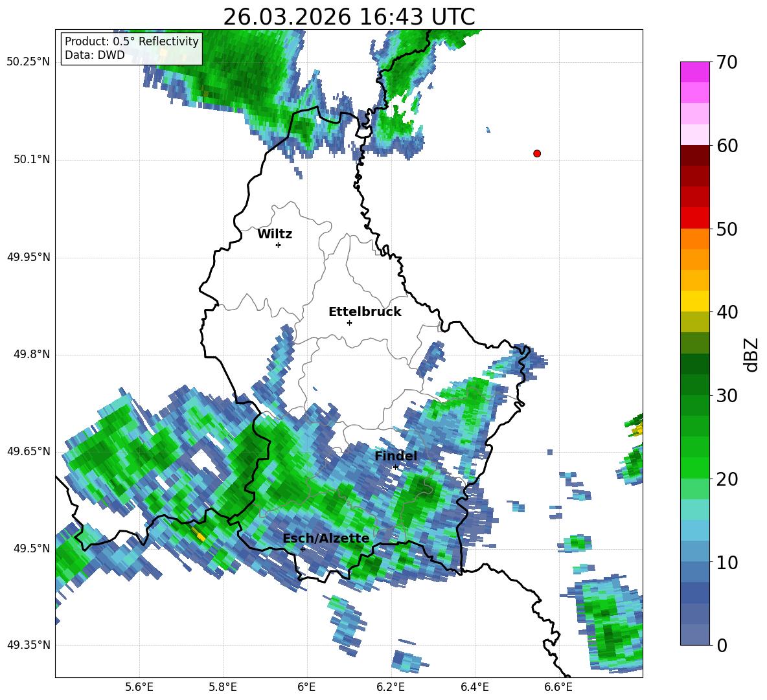Click the 49.35°N latitude label
This screenshot has height=700, width=767.
pyautogui.click(x=29, y=645)
